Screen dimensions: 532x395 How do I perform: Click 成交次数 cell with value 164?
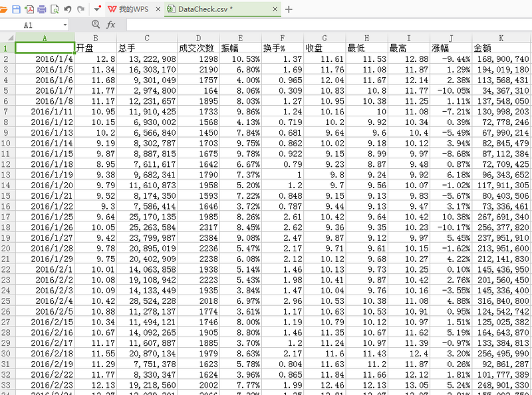point(198,90)
